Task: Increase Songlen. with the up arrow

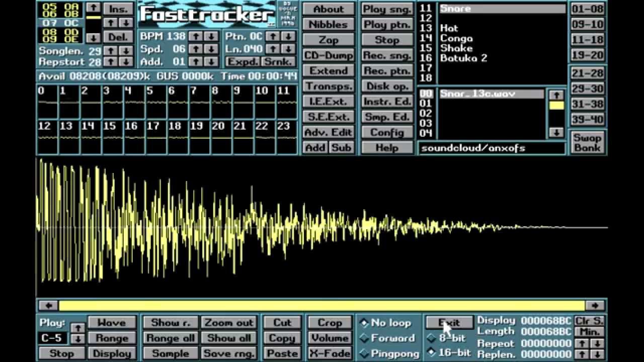Action: [110, 51]
